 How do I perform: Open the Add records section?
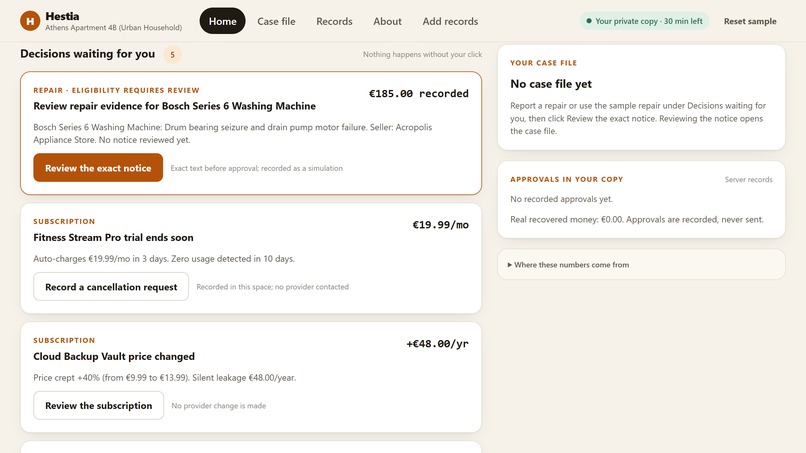click(x=450, y=21)
